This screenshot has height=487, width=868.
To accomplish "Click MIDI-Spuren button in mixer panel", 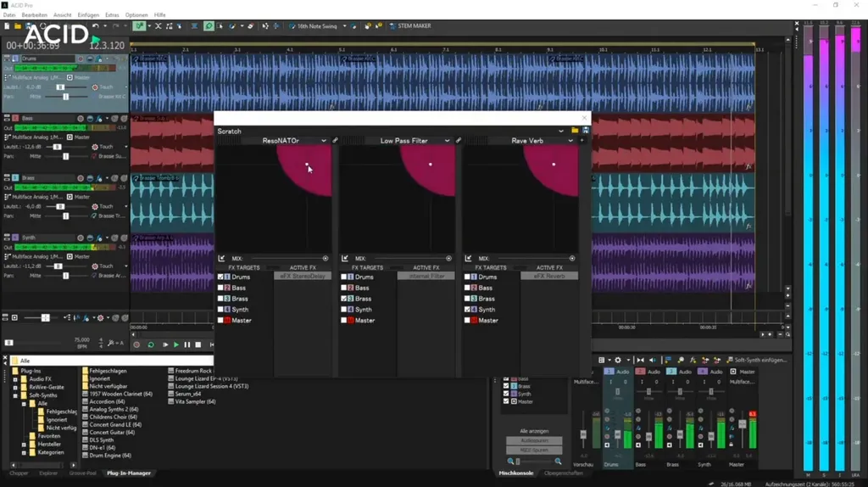I will 534,450.
